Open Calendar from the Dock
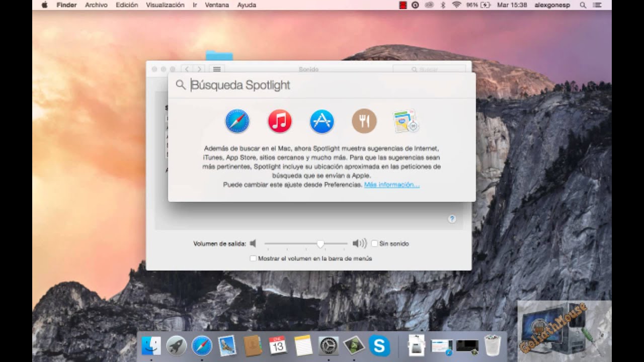644x362 pixels. 278,346
